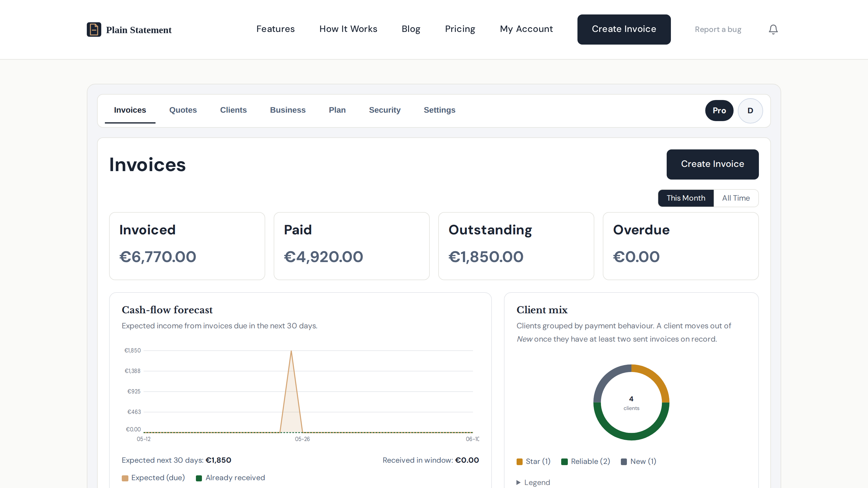Click the Pro plan badge
Screen dimensions: 868x488
(x=719, y=111)
